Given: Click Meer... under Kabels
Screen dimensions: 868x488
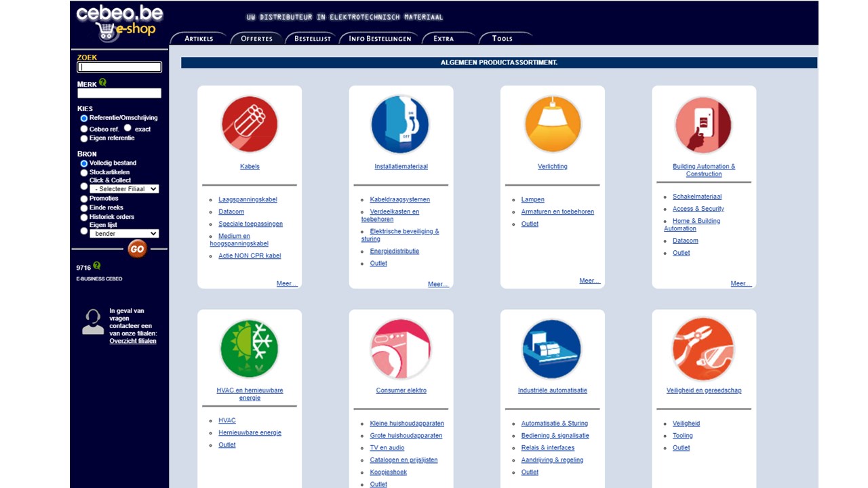Looking at the screenshot, I should (x=287, y=283).
